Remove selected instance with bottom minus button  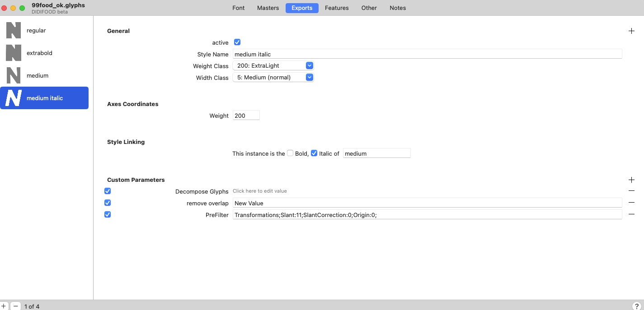click(x=15, y=306)
